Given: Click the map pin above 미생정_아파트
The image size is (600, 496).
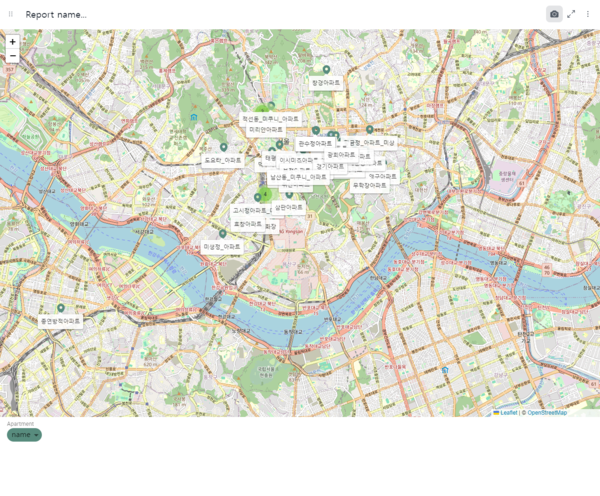Looking at the screenshot, I should click(222, 234).
